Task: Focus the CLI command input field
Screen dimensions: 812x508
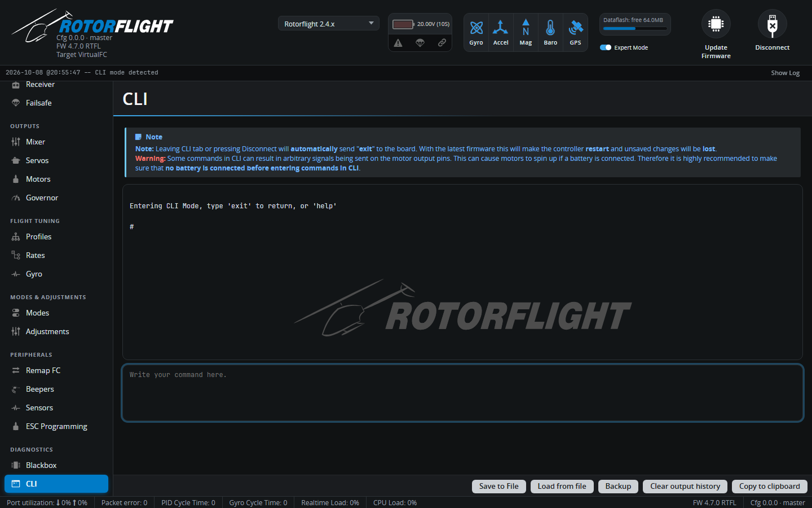Action: [x=463, y=393]
